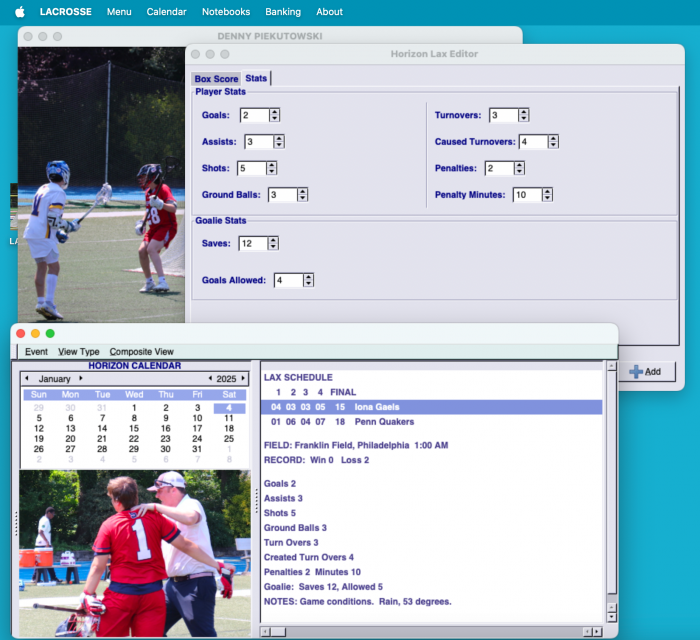Open the Notebooks menu in menu bar
Viewport: 700px width, 640px height.
click(x=226, y=12)
